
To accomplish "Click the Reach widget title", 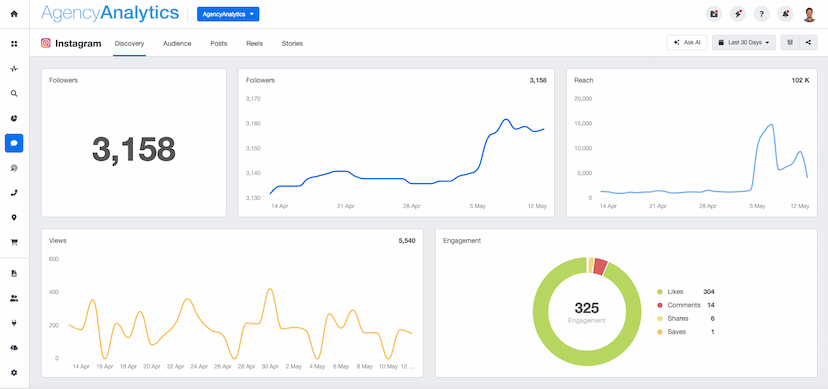I will [x=584, y=80].
